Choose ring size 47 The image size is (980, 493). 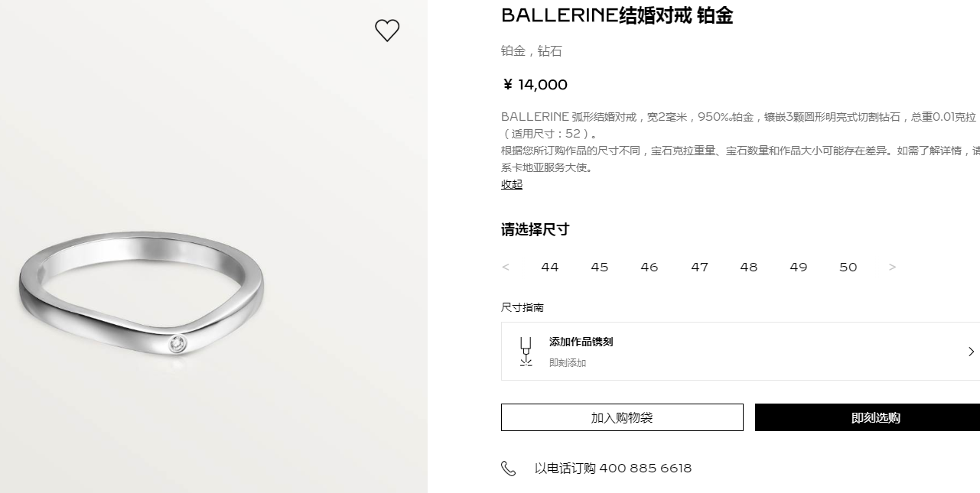click(699, 267)
